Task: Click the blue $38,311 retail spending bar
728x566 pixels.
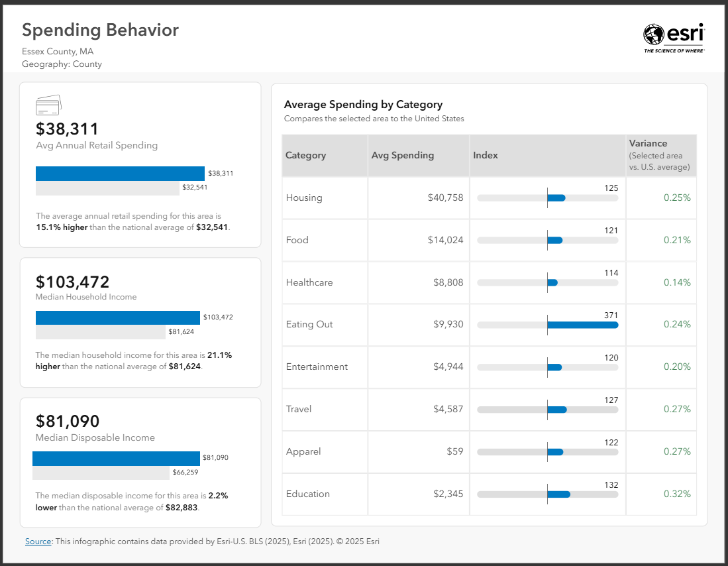Action: coord(120,174)
